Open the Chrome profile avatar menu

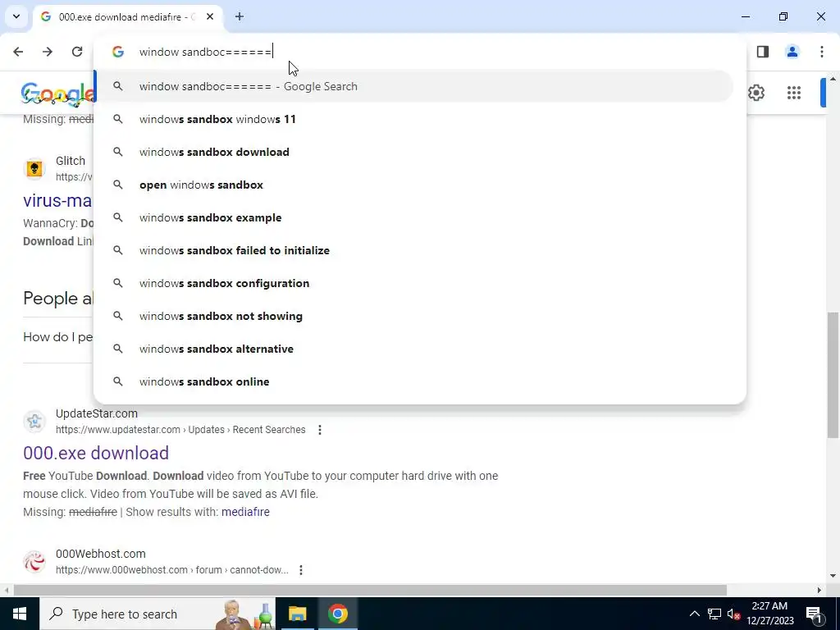click(792, 52)
